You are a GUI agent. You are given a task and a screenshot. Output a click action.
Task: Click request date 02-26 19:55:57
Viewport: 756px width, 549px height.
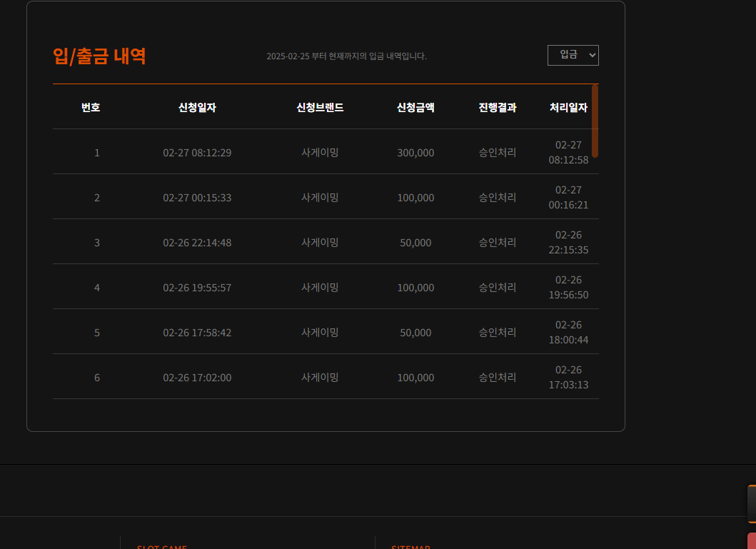[x=197, y=288]
